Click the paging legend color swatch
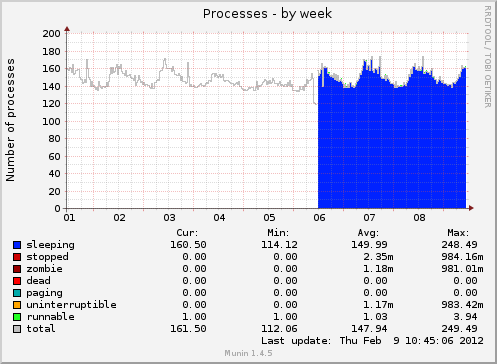This screenshot has height=364, width=497. click(x=17, y=293)
